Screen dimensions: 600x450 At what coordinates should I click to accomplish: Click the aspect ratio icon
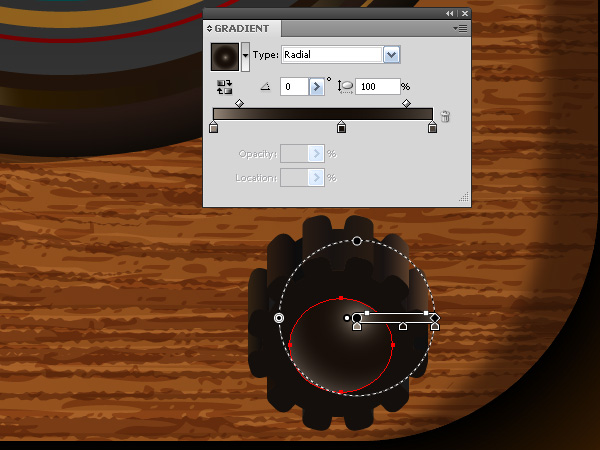click(345, 87)
